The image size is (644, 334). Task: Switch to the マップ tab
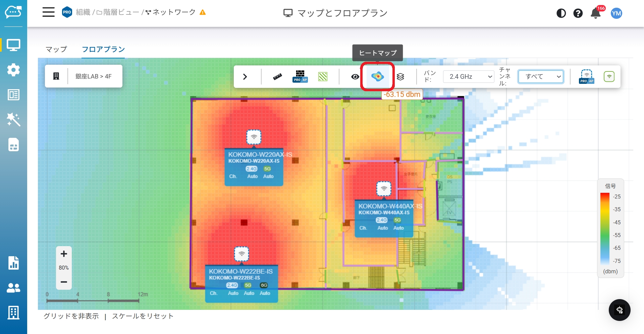[56, 49]
